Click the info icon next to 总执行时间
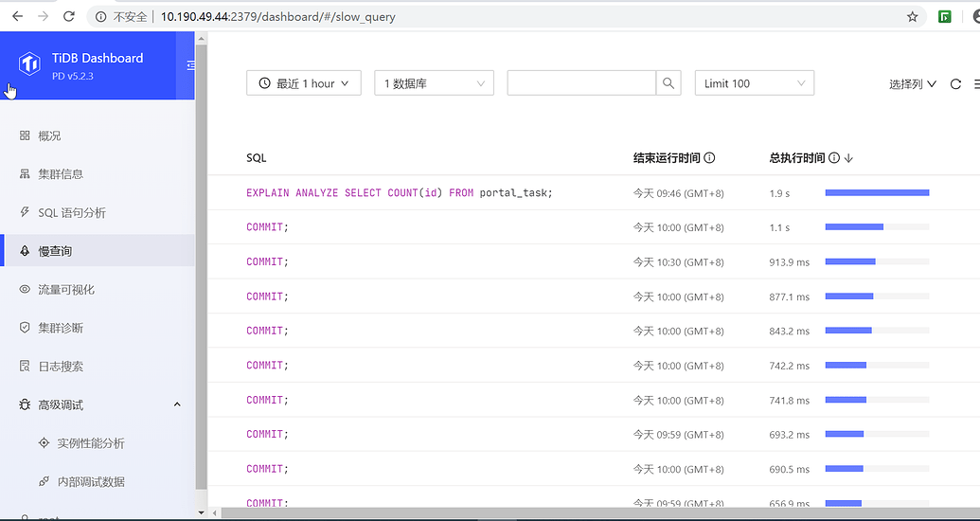The image size is (980, 521). tap(833, 158)
